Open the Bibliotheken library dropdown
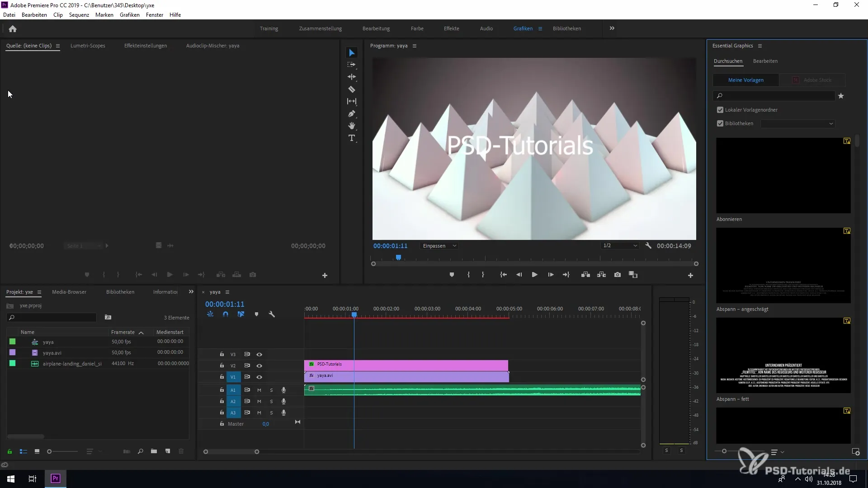The height and width of the screenshot is (488, 868). pos(797,124)
